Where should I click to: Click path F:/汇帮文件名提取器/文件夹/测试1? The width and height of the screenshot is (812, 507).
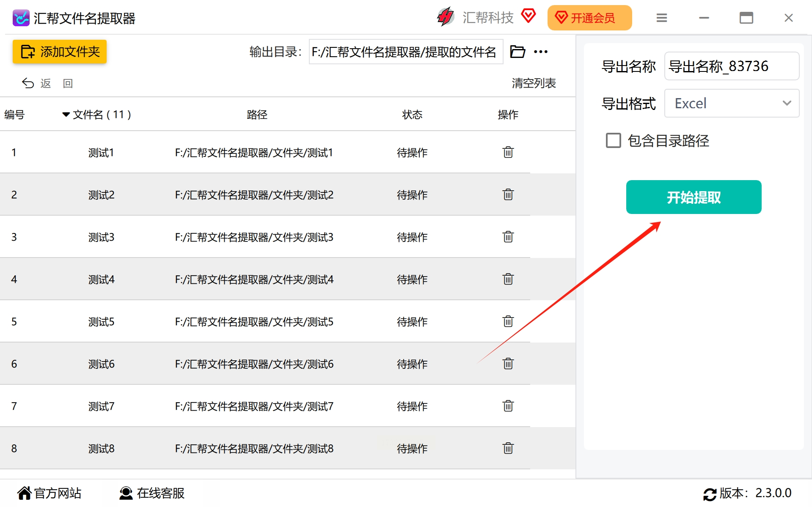[254, 153]
